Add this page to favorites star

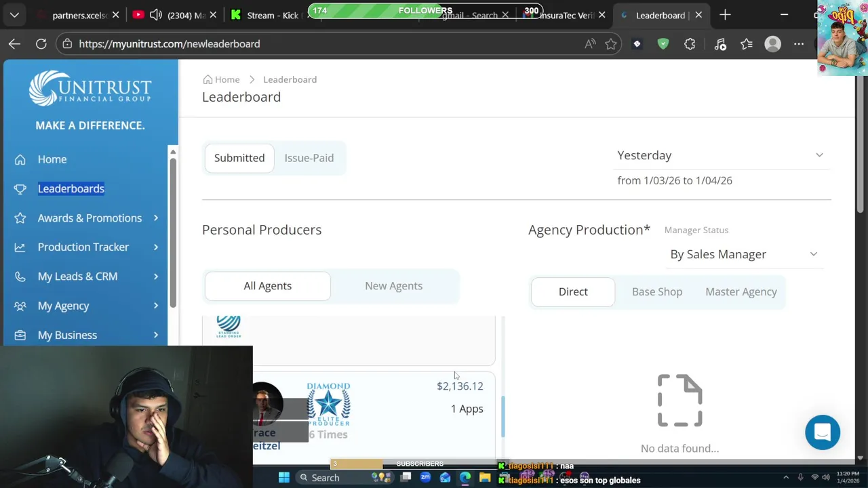[x=611, y=44]
